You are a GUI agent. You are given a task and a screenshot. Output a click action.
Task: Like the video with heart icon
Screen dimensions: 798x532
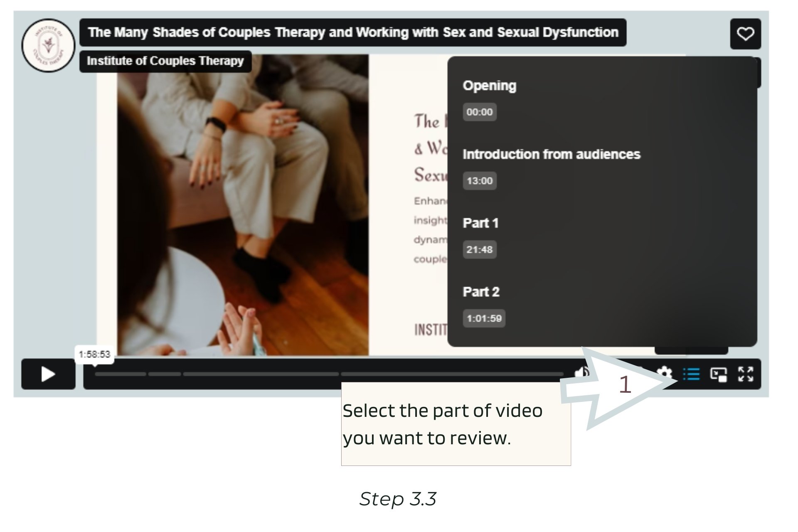(745, 34)
